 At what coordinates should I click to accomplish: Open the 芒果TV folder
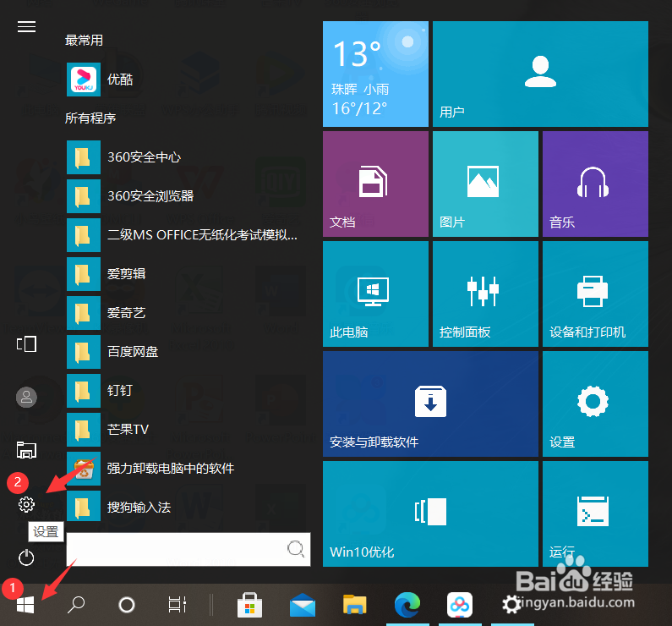[x=188, y=429]
